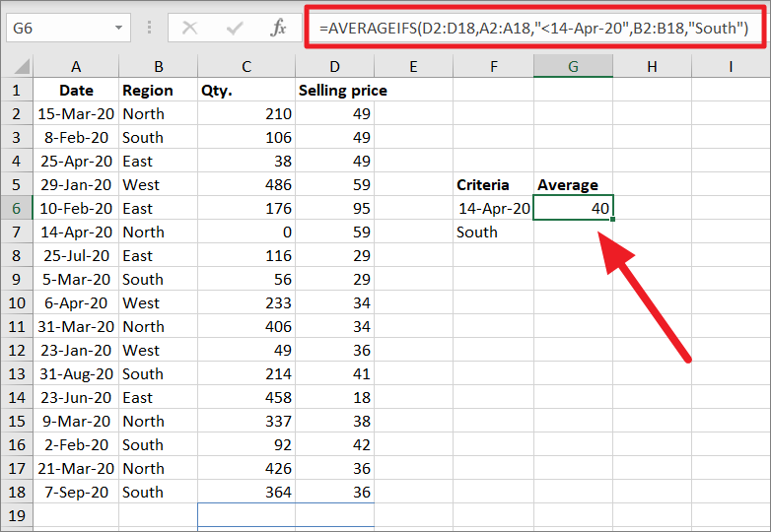Open Insert Function fx dialog

(278, 28)
